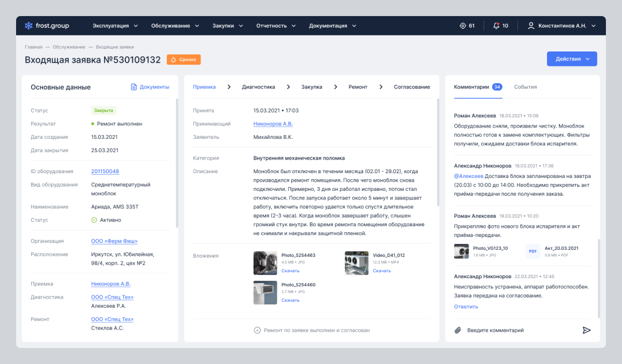
Task: Select the Приемка stage tab
Action: click(204, 87)
